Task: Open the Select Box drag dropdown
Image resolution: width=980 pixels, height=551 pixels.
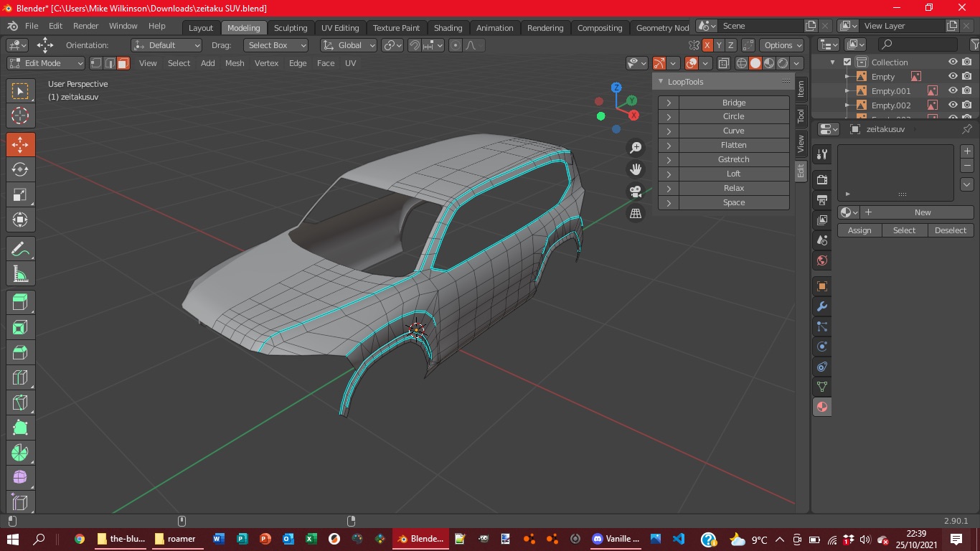Action: (x=276, y=45)
